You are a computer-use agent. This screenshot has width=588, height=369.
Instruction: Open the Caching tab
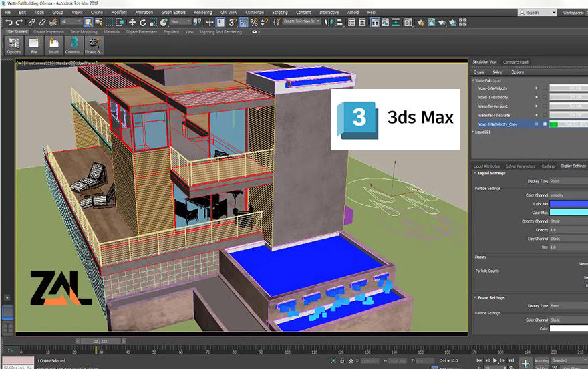coord(548,166)
